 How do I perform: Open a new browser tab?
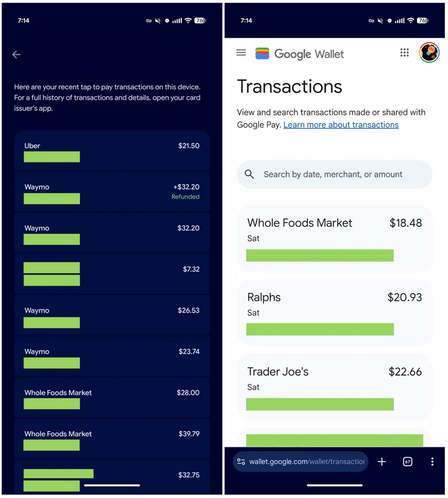[382, 462]
